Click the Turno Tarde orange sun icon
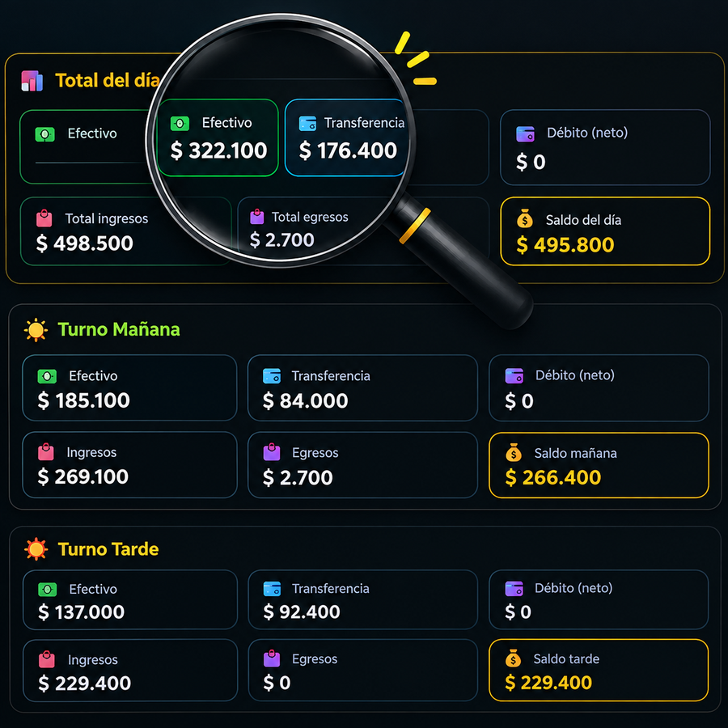This screenshot has width=728, height=728. coord(36,549)
